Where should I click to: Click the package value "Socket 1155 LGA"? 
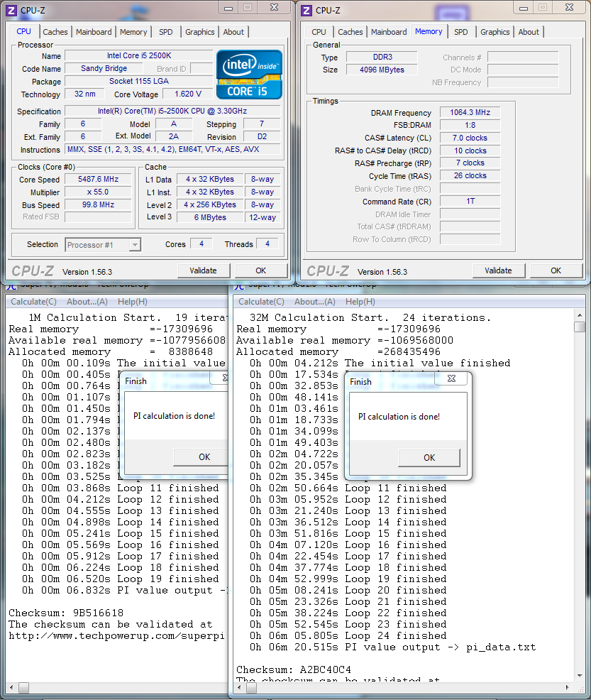coord(139,81)
